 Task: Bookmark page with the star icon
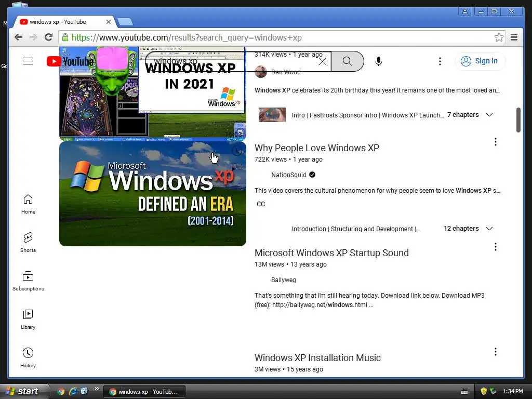tap(499, 37)
